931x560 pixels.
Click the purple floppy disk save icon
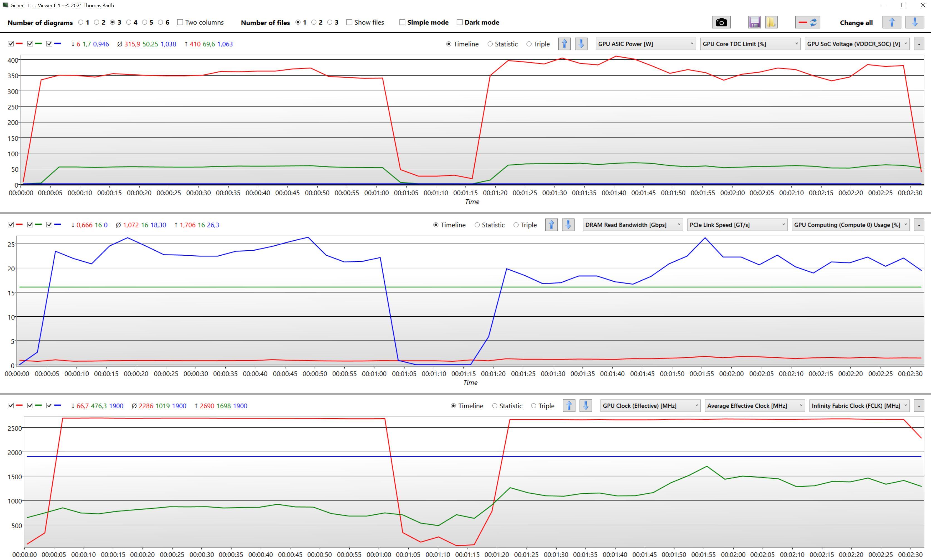754,22
